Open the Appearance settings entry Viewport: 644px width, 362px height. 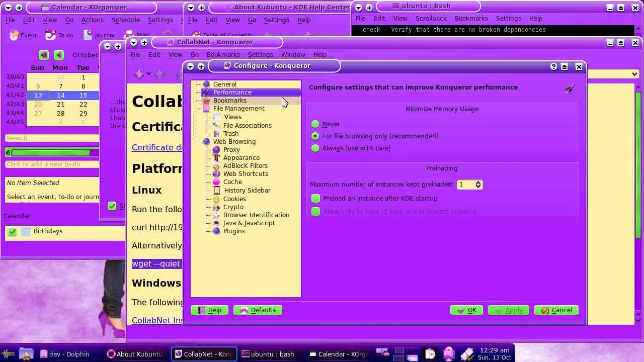[x=241, y=157]
